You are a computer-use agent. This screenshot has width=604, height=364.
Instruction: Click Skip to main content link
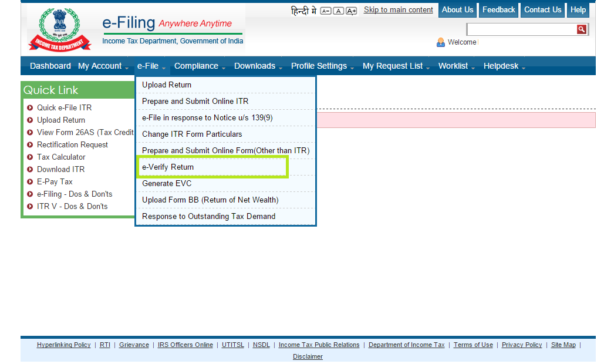(x=399, y=10)
